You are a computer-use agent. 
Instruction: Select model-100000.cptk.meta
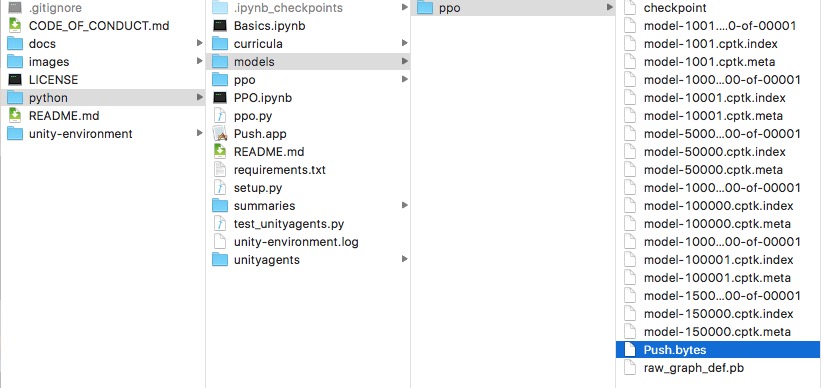click(718, 224)
